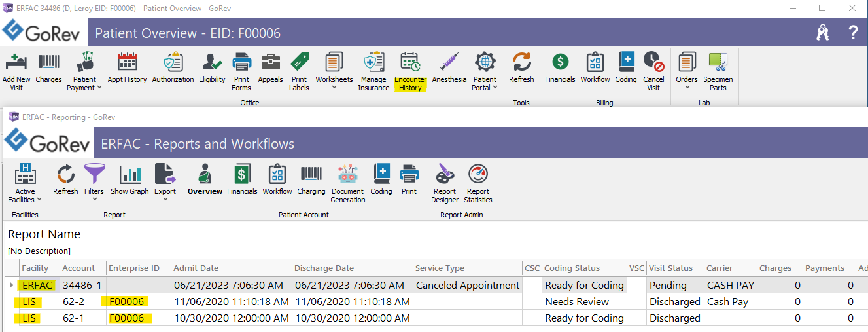Click Needs Review coding status cell
Image resolution: width=868 pixels, height=332 pixels.
(x=584, y=301)
